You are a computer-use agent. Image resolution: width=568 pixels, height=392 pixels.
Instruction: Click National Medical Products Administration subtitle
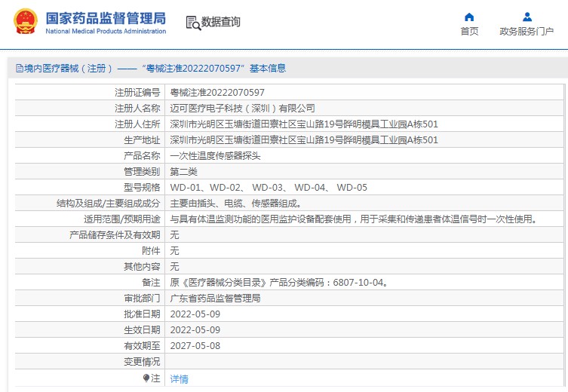click(106, 31)
